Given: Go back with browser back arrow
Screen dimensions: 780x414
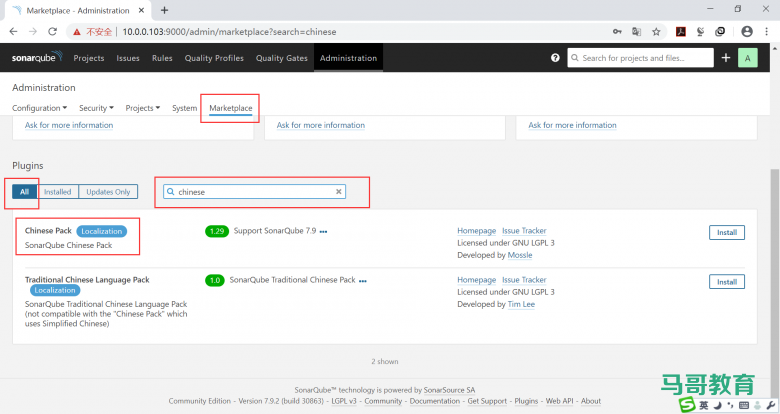Looking at the screenshot, I should (x=13, y=31).
